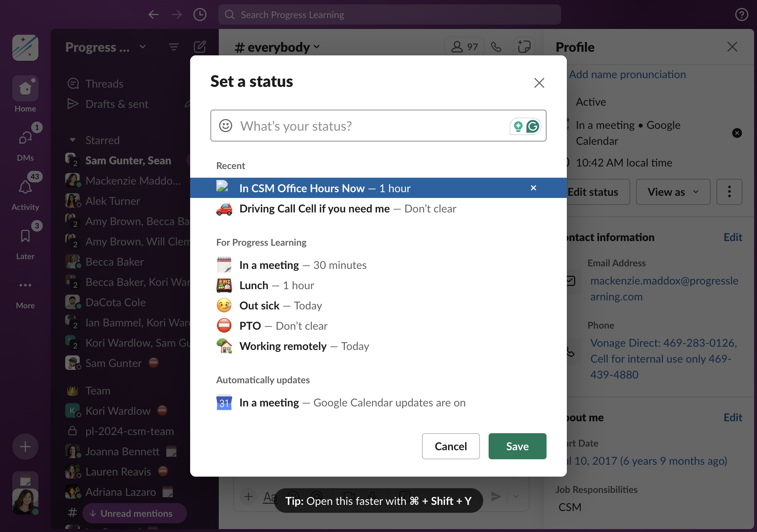The width and height of the screenshot is (757, 532).
Task: Click the Search Progress Learning field
Action: 389,14
